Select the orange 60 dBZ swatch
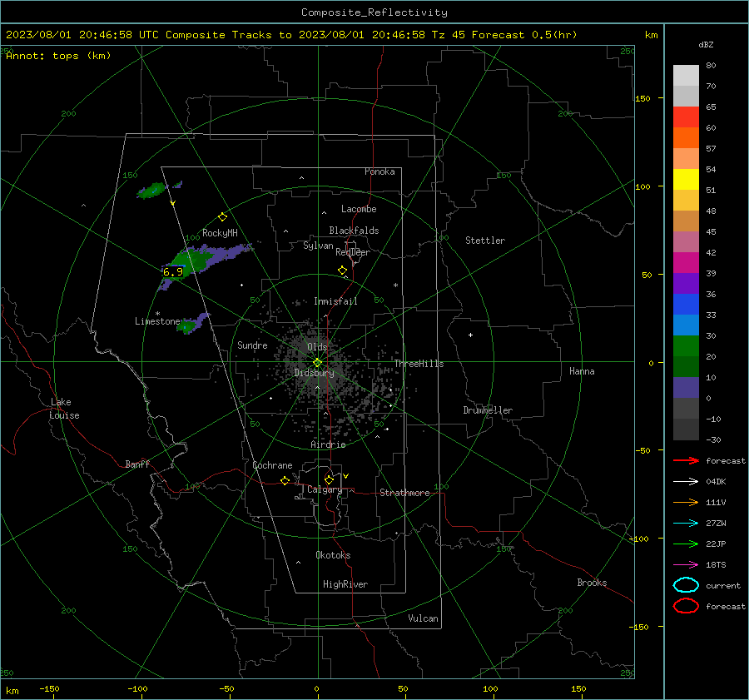This screenshot has height=700, width=749. coord(686,137)
